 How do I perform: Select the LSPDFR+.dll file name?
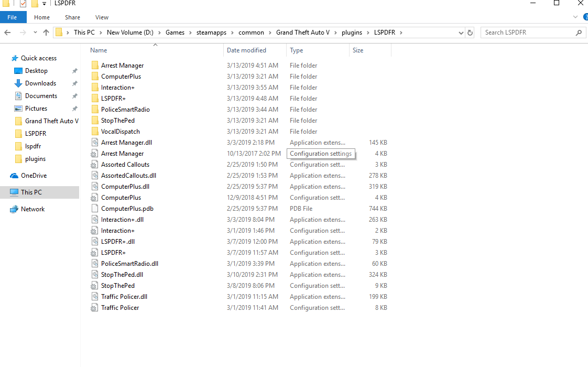[118, 242]
